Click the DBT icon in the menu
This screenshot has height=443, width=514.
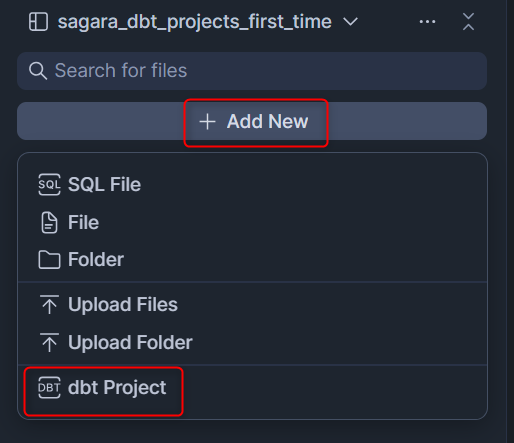point(49,387)
